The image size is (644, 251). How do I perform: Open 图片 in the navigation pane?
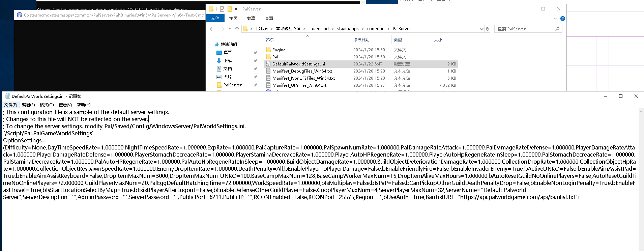[x=228, y=77]
